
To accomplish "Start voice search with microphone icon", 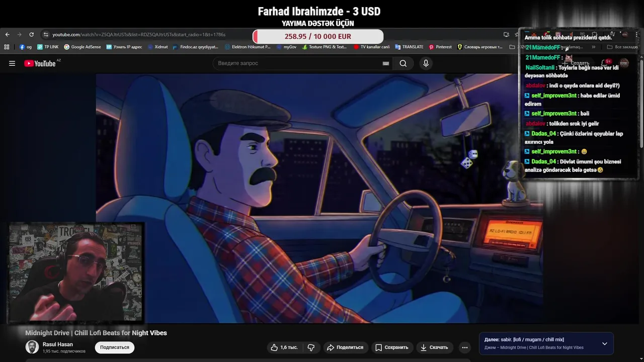I will click(x=426, y=63).
